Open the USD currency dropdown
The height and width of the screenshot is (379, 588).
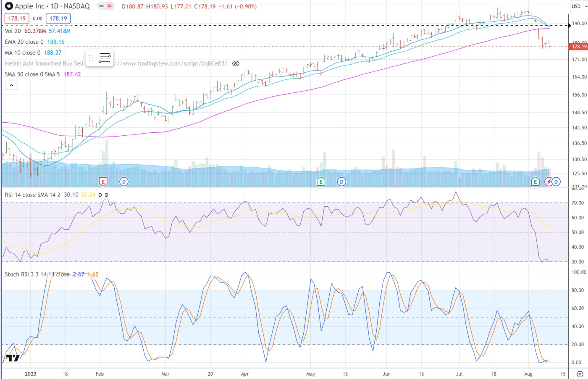coord(579,6)
